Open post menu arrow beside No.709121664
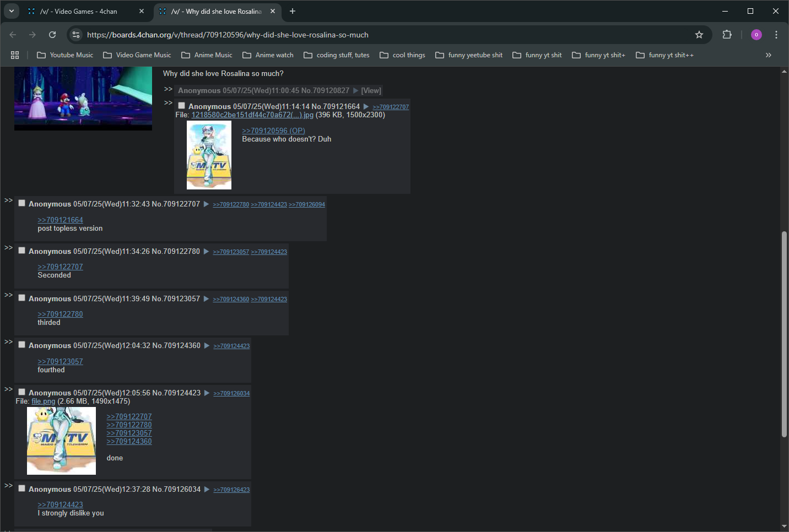This screenshot has width=789, height=532. click(x=366, y=106)
